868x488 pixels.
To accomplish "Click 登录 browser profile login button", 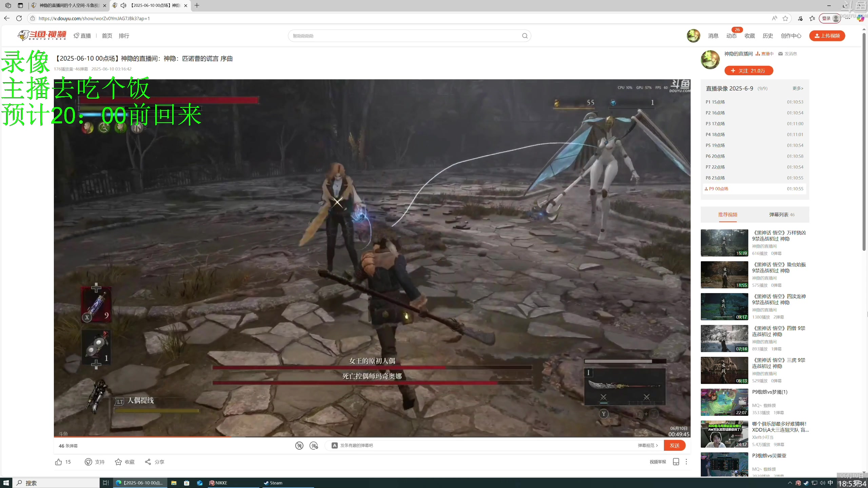I will [x=829, y=18].
